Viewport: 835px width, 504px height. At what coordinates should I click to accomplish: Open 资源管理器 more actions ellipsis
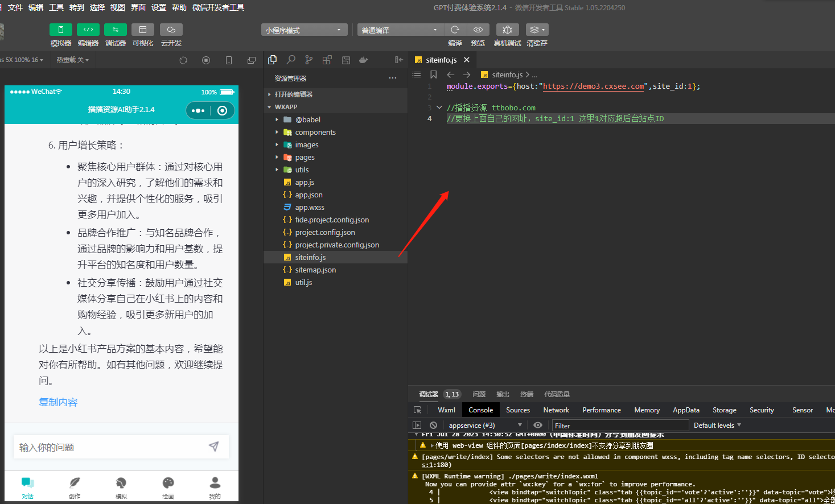(393, 78)
